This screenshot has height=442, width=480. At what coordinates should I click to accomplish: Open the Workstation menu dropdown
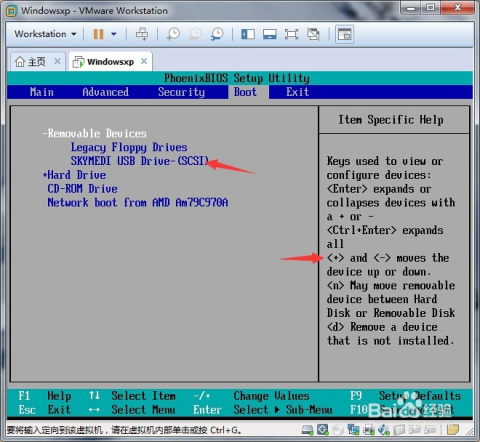coord(45,34)
